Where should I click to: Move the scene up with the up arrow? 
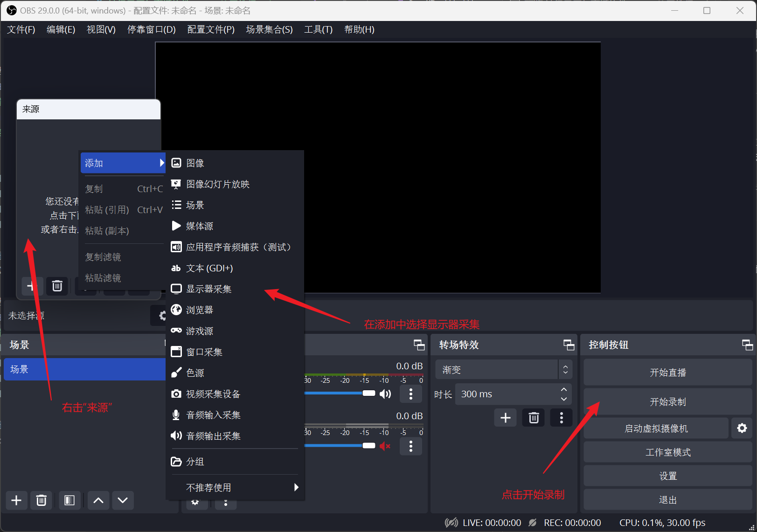point(98,500)
